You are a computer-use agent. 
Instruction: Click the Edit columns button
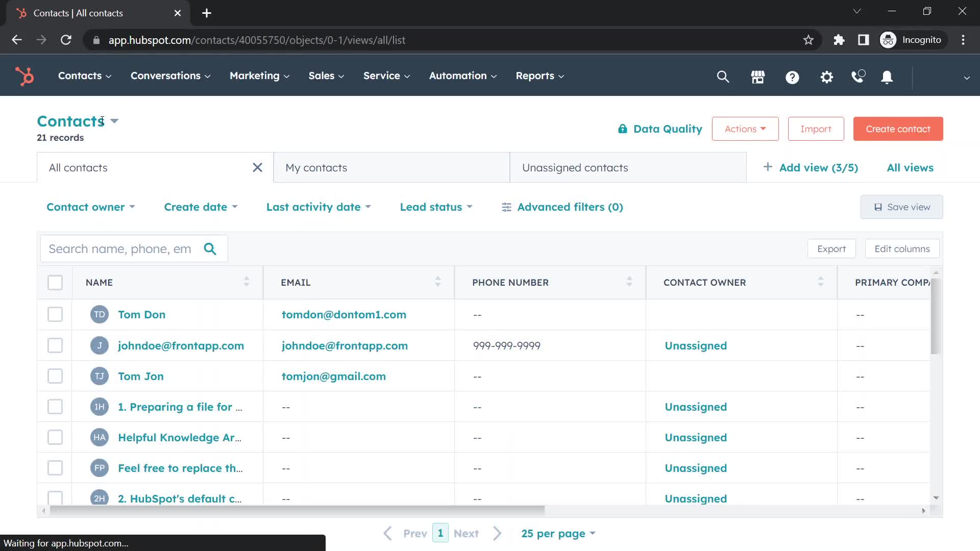902,249
